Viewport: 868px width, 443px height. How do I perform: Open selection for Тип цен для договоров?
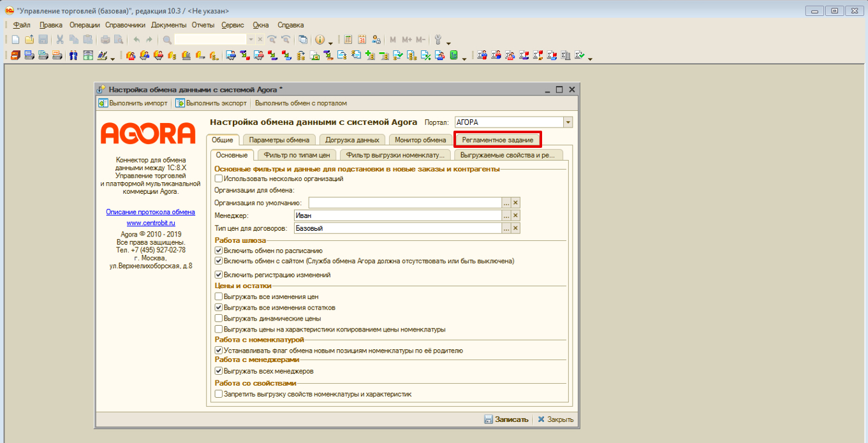[506, 228]
